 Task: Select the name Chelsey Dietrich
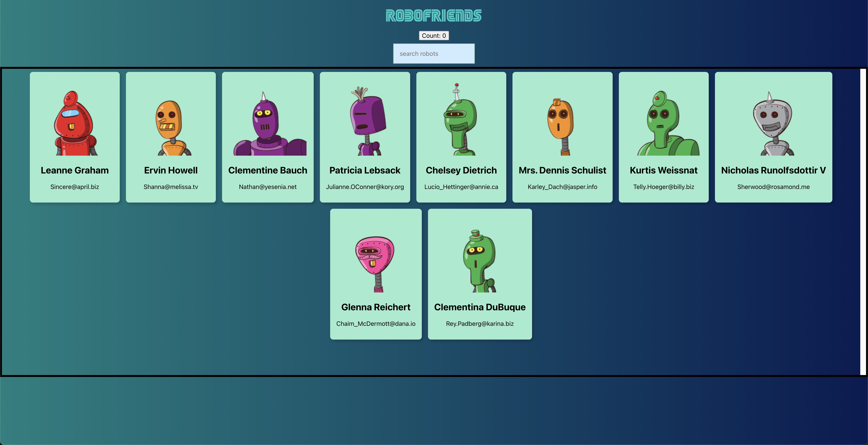pos(461,170)
